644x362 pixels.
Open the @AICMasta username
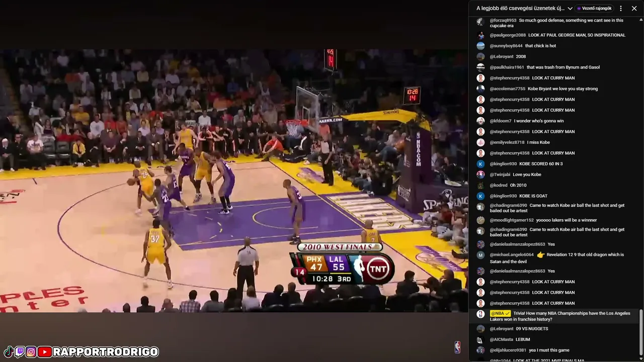[x=502, y=339]
